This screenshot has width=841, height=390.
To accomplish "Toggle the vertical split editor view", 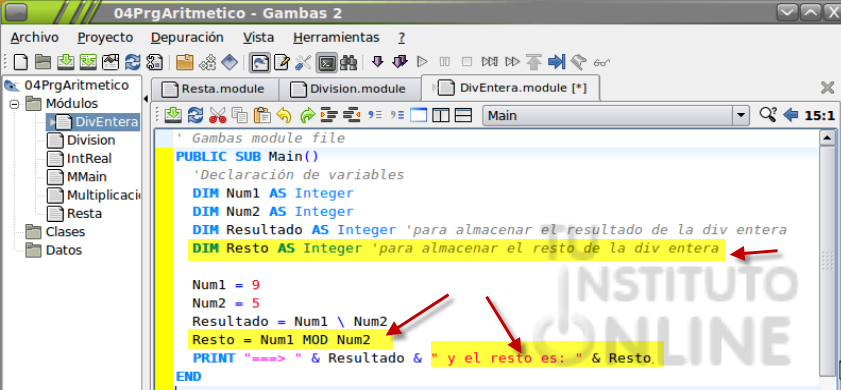I will tap(441, 115).
